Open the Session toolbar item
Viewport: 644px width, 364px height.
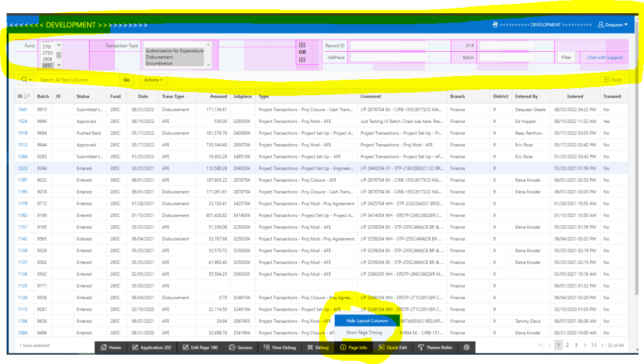[x=240, y=347]
